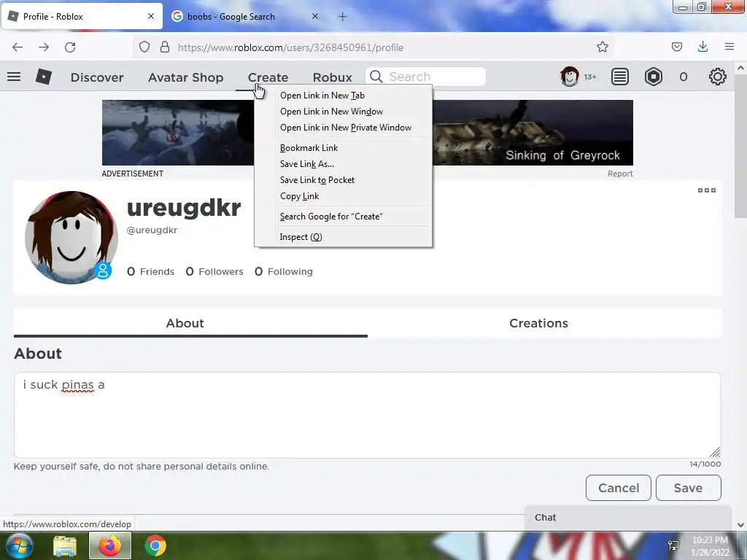Click the 13+ age label
This screenshot has height=560, width=747.
pos(590,77)
